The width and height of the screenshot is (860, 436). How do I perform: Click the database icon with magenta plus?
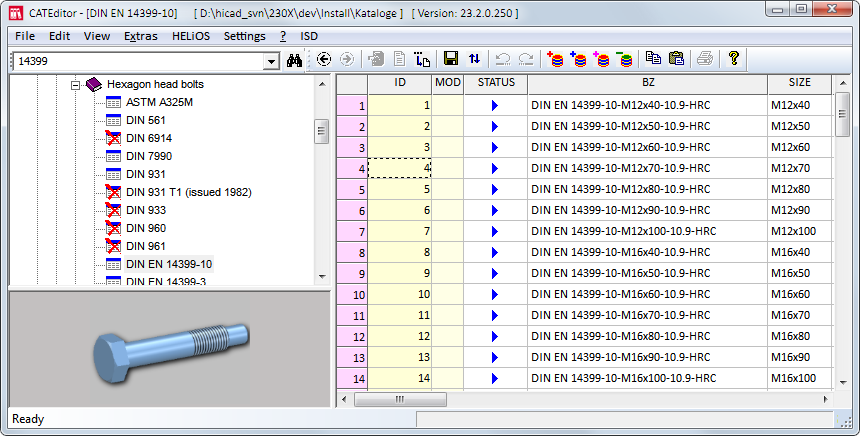601,59
